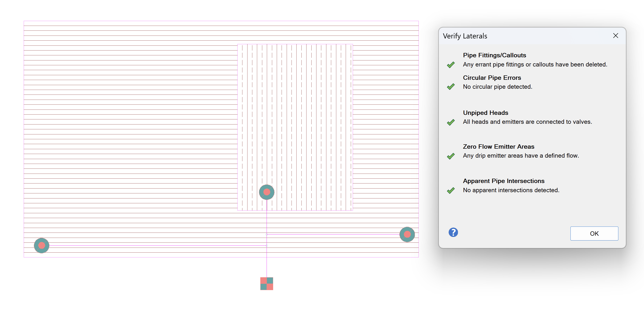Click the 'Pipe Fittings/Callouts' heading
Screen dimensions: 644x322
[x=494, y=55]
